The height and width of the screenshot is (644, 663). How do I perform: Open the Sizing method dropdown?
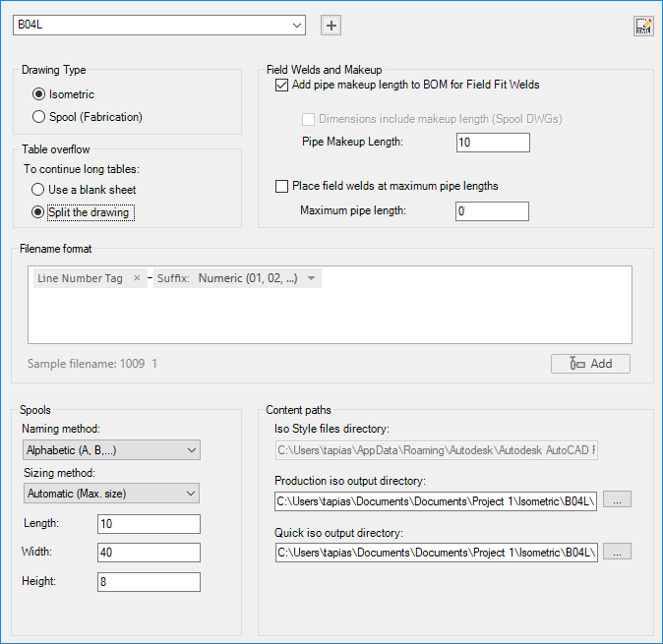(111, 493)
